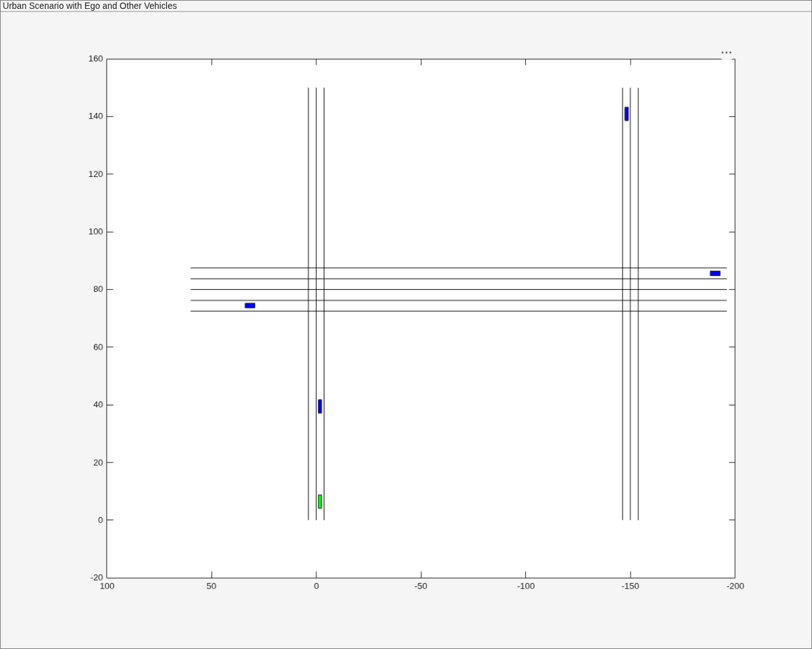Click the blue vehicle directly ahead of ego
Image resolution: width=812 pixels, height=649 pixels.
click(x=320, y=406)
